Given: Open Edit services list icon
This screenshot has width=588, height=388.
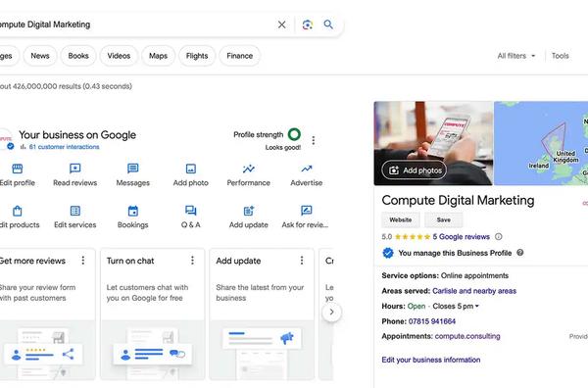Looking at the screenshot, I should [x=75, y=211].
